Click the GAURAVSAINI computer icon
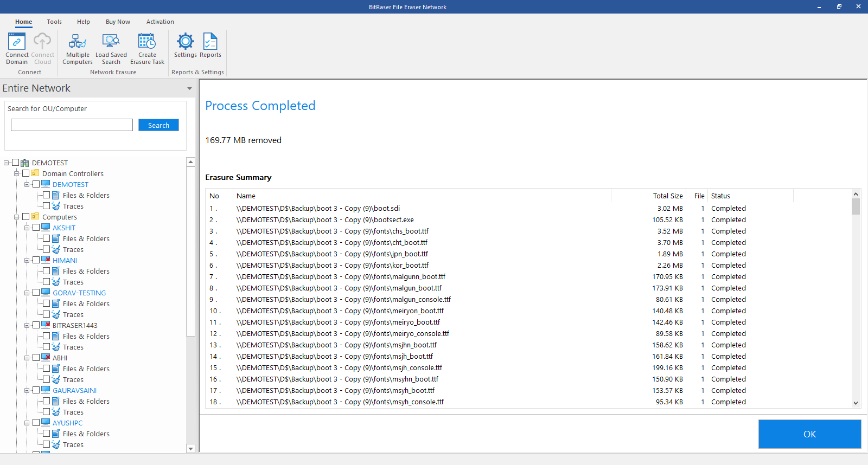Screen dimensions: 868x465 click(x=46, y=390)
